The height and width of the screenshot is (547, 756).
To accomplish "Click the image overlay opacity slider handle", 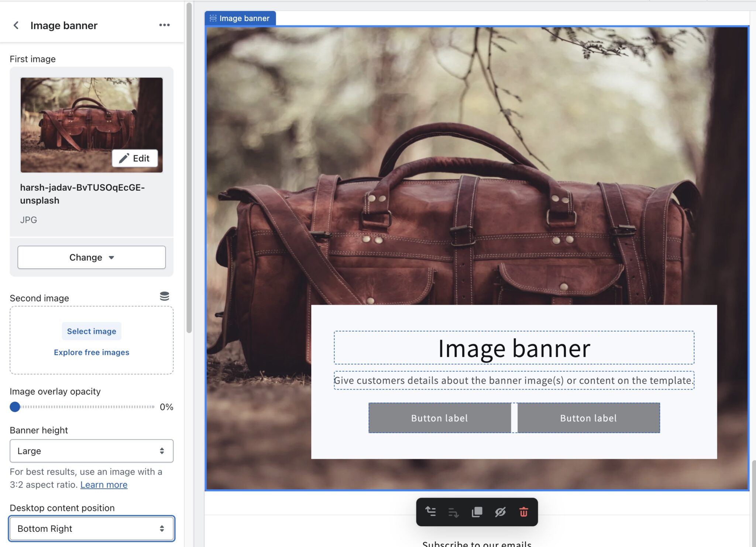I will 15,407.
